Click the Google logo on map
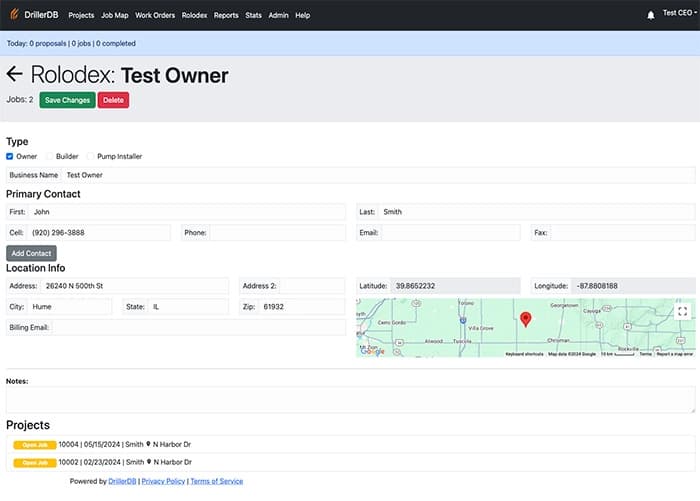The height and width of the screenshot is (501, 700). pyautogui.click(x=372, y=351)
